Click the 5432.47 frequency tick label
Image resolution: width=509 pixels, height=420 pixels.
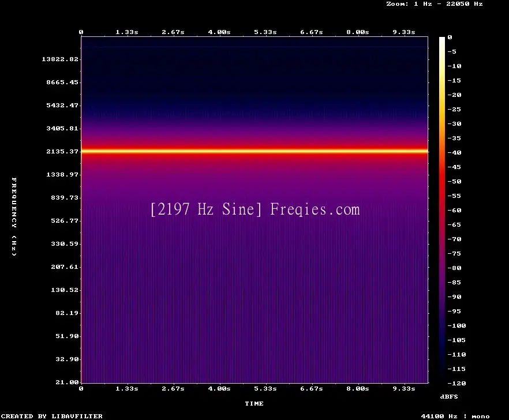[62, 105]
